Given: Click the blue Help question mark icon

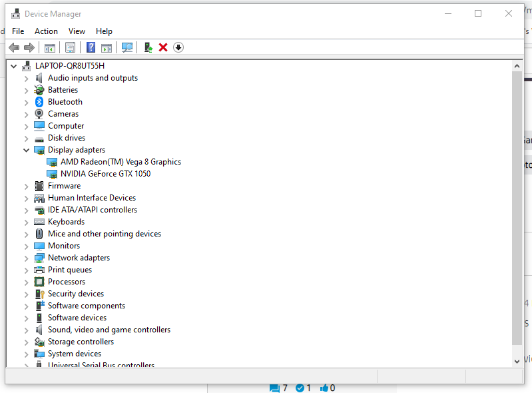Looking at the screenshot, I should pyautogui.click(x=91, y=47).
